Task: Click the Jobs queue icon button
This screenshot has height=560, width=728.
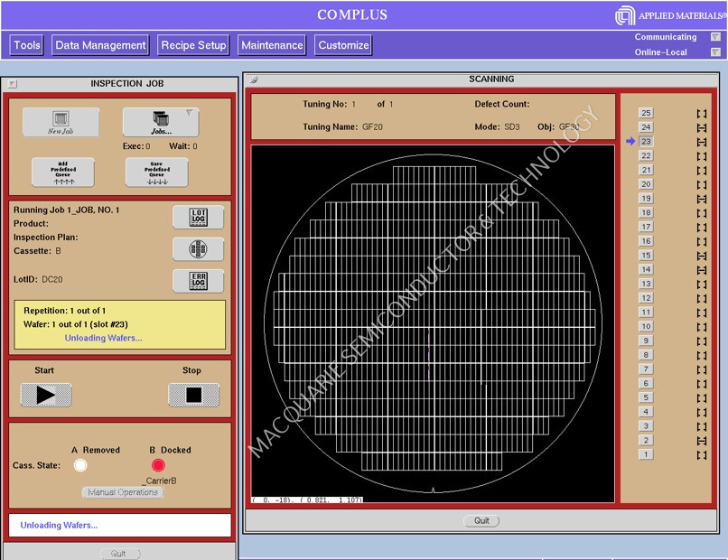Action: tap(161, 122)
